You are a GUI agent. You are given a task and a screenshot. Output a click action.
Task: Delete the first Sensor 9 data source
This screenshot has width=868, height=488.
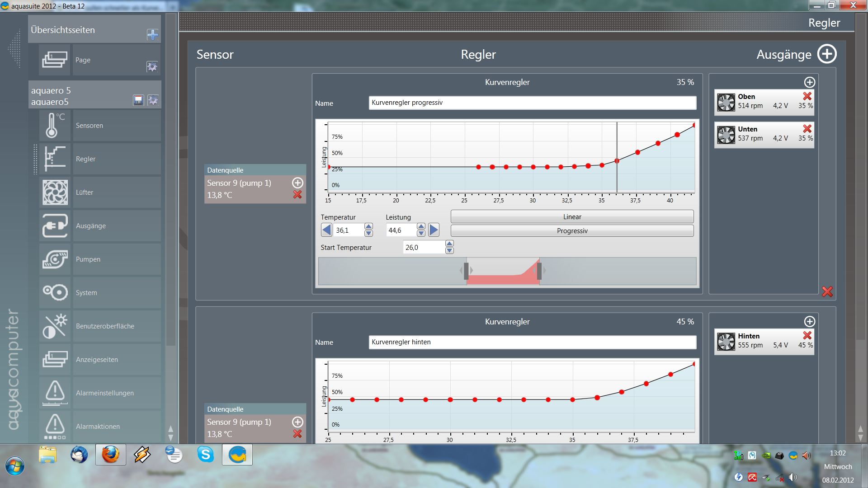click(x=297, y=195)
